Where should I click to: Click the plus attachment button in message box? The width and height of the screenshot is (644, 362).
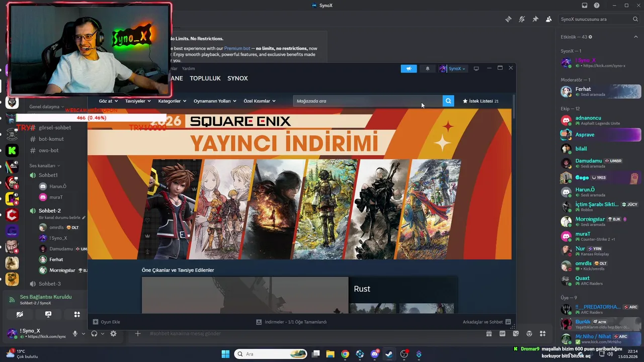click(x=137, y=333)
